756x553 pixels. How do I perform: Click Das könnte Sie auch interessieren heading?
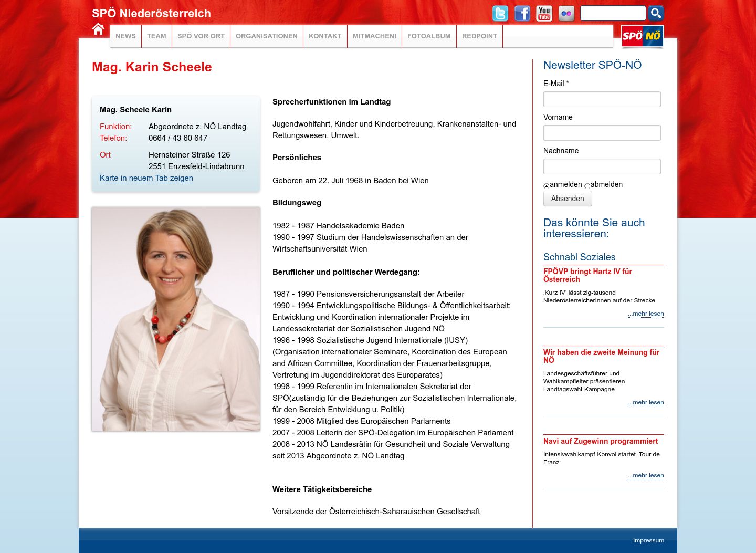594,228
